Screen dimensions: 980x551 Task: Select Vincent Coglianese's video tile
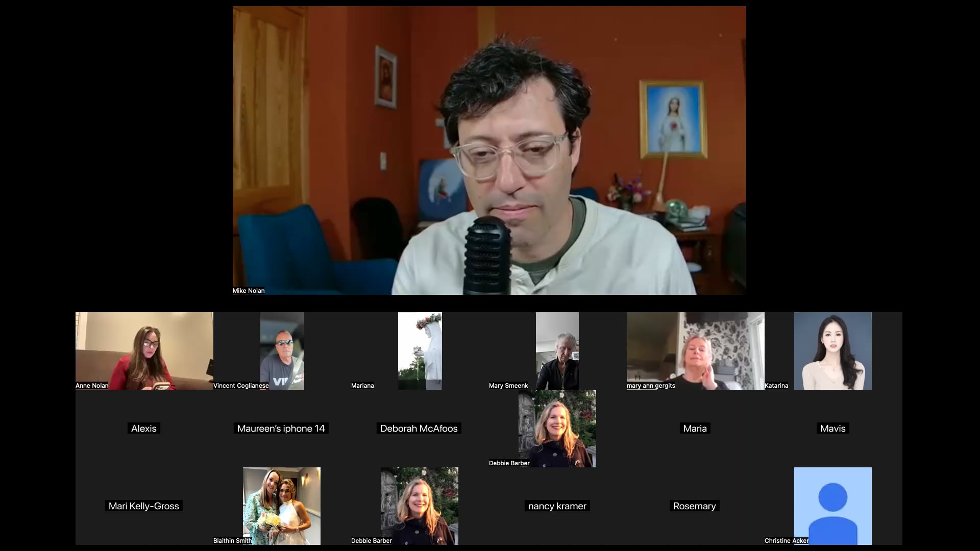tap(282, 351)
